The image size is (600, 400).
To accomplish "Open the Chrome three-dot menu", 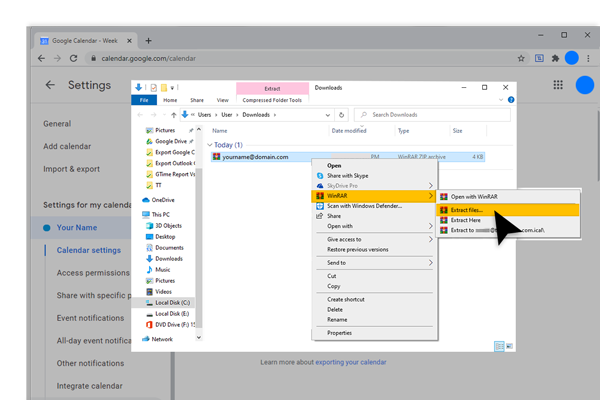I will [x=588, y=58].
